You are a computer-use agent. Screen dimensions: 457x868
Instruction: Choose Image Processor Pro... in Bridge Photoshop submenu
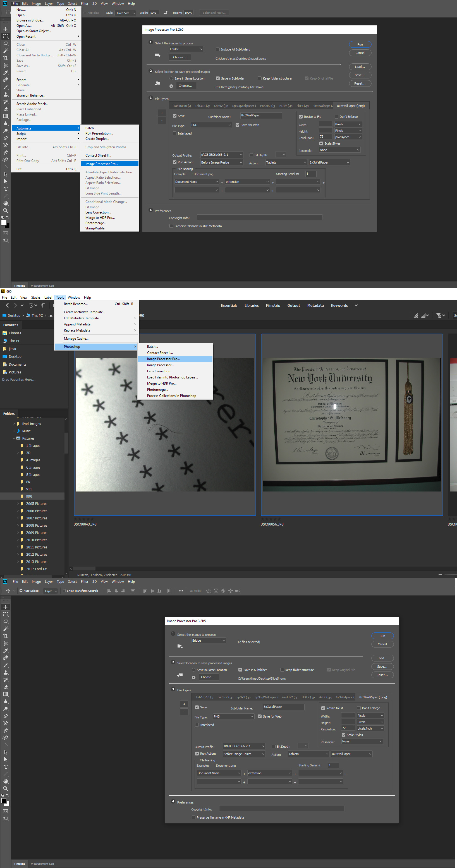pos(175,359)
